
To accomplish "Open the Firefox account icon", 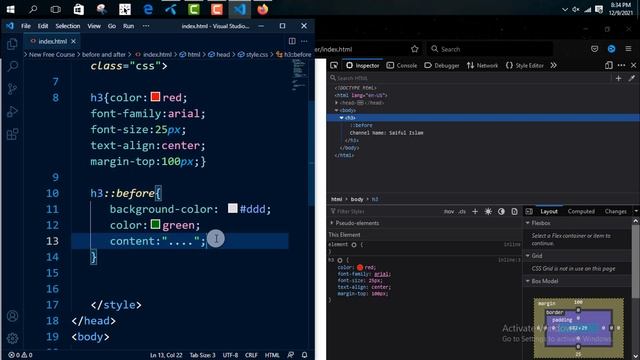I will [x=611, y=49].
